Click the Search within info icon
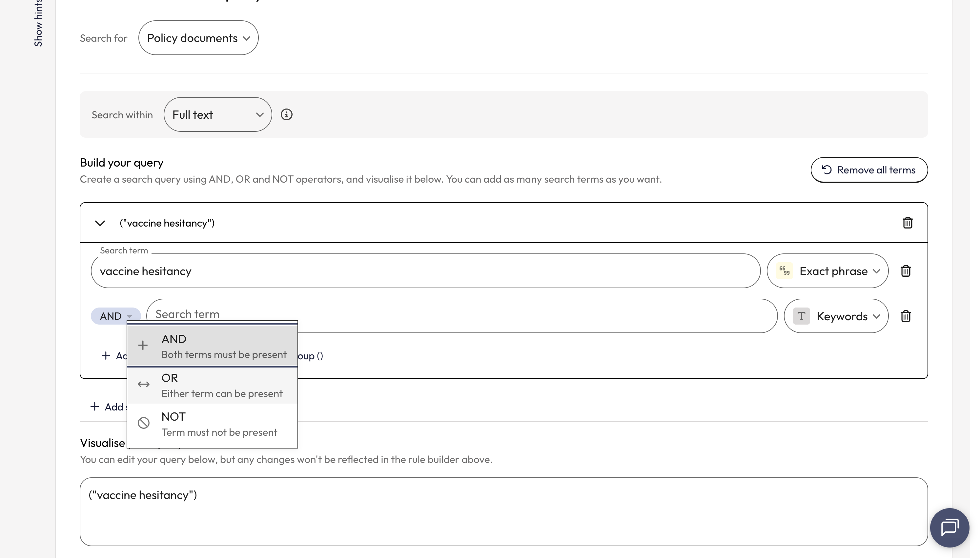Viewport: 980px width, 558px height. 287,115
